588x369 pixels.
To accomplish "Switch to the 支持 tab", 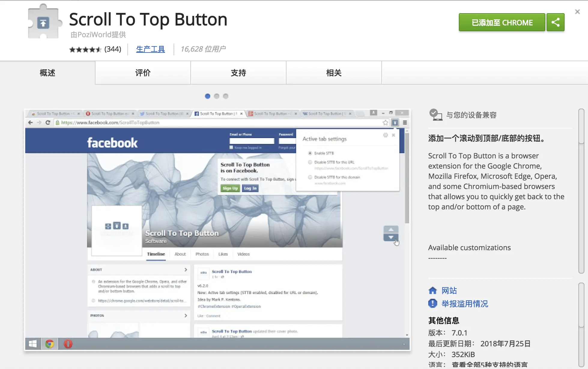I will [x=238, y=73].
